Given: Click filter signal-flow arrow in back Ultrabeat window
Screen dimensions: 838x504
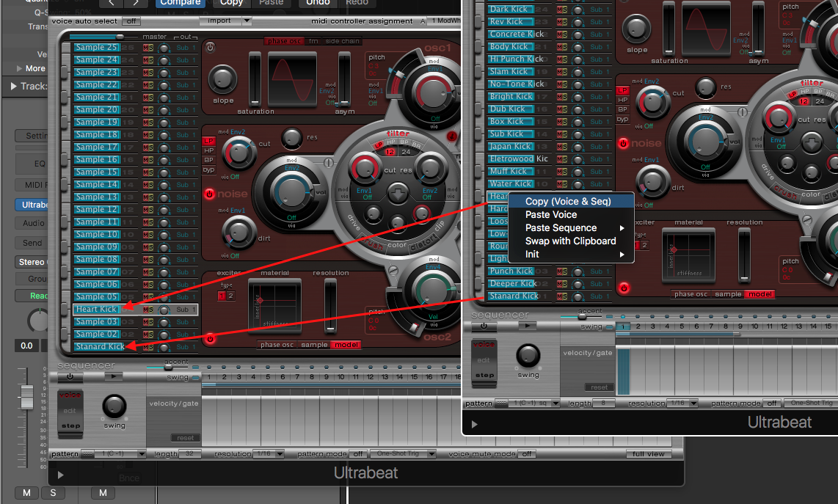Looking at the screenshot, I should point(397,193).
